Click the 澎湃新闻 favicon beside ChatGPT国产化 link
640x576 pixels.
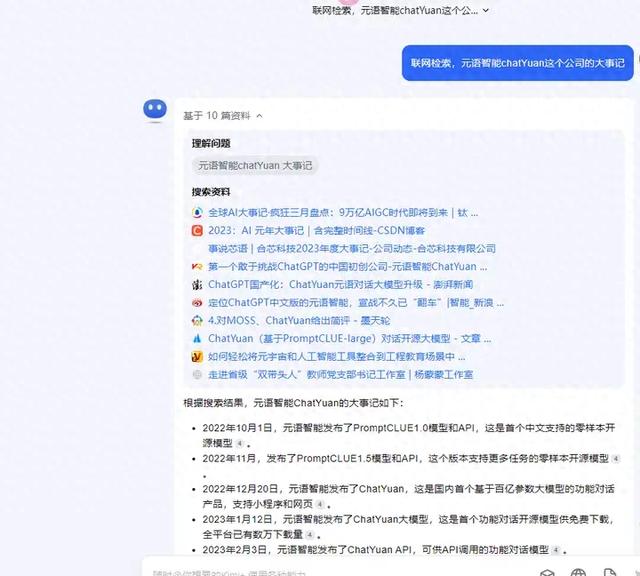197,285
